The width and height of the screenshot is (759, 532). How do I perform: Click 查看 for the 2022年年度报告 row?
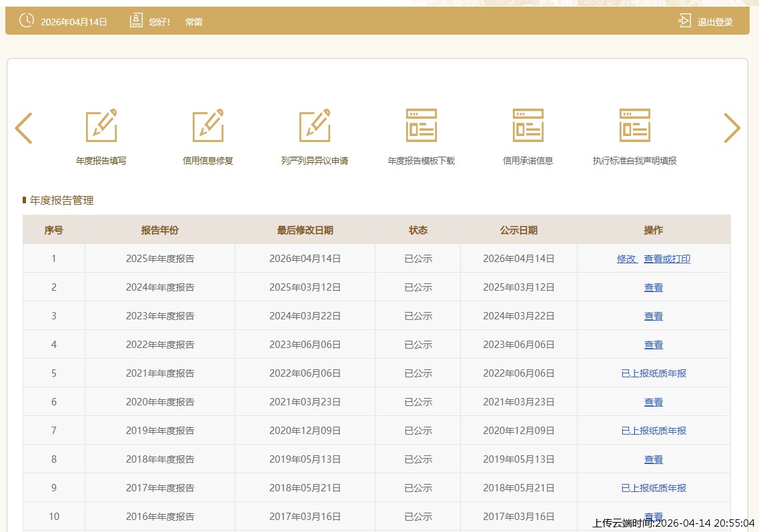click(654, 345)
